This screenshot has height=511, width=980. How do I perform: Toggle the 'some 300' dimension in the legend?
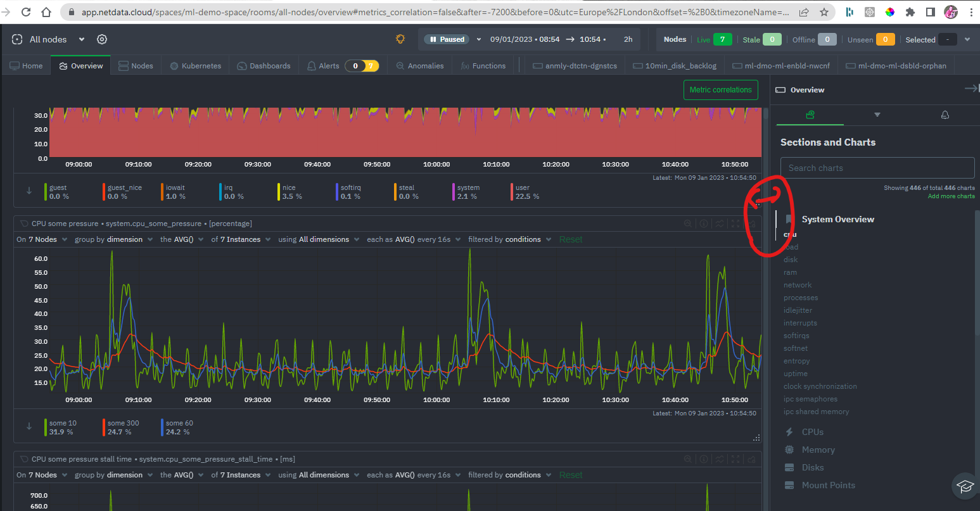pyautogui.click(x=122, y=427)
